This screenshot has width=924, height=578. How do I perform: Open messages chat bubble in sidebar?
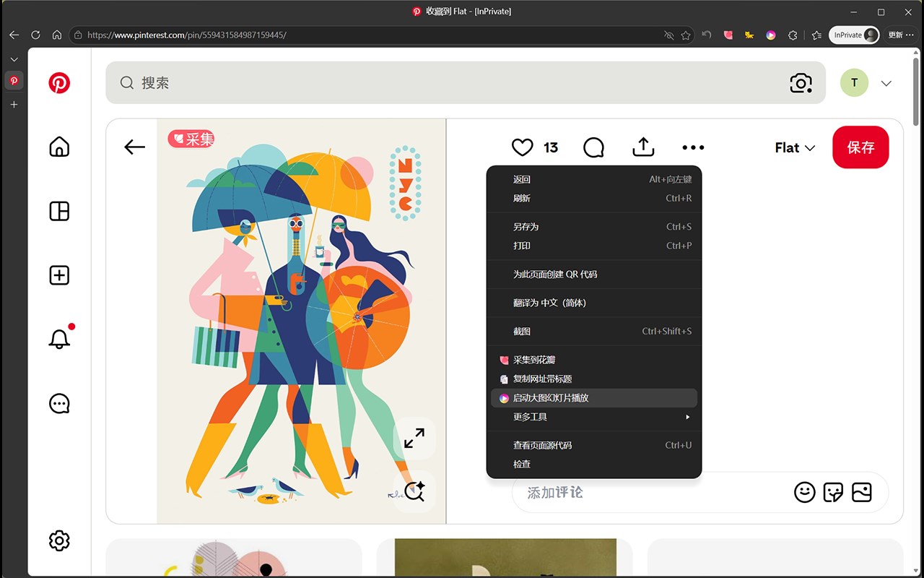(x=59, y=403)
